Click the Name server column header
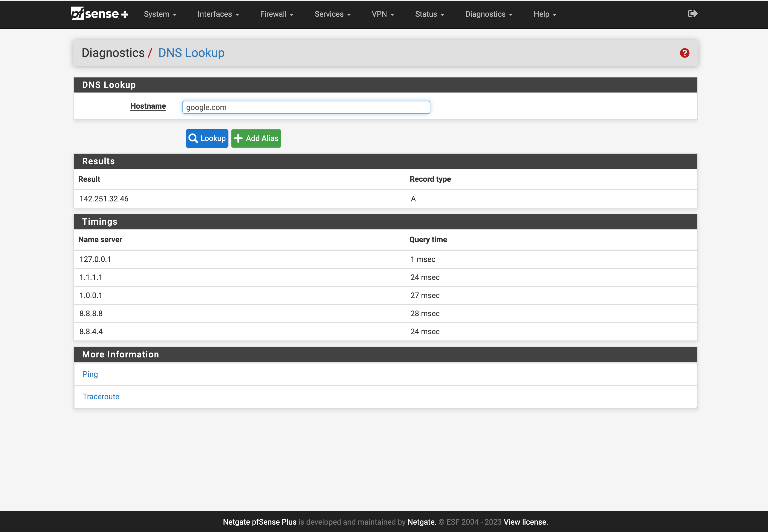This screenshot has height=532, width=768. [x=100, y=240]
